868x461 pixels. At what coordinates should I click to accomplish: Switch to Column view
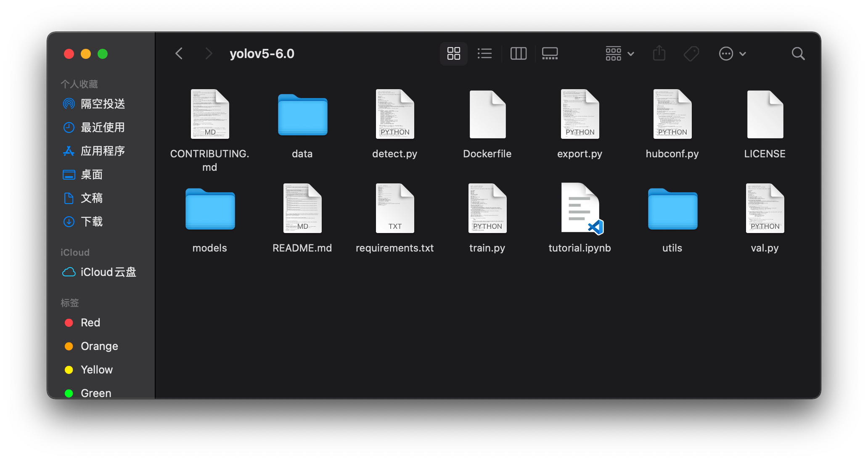[x=518, y=53]
